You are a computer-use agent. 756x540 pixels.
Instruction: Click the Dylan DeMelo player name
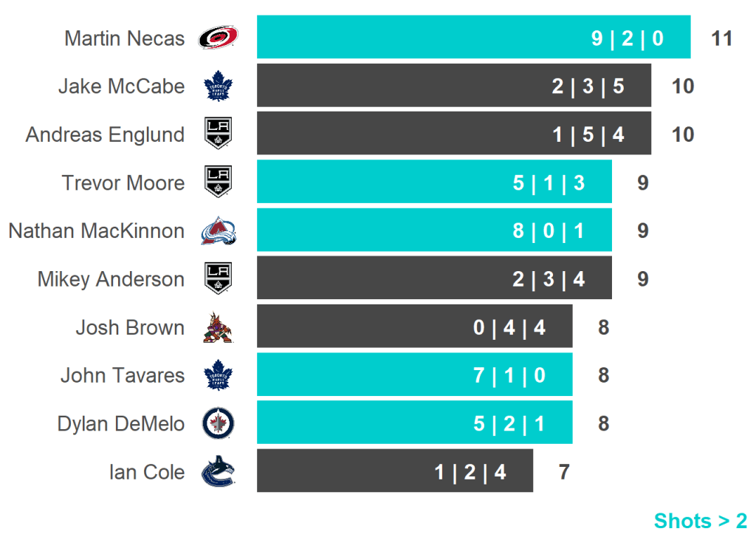pyautogui.click(x=121, y=423)
